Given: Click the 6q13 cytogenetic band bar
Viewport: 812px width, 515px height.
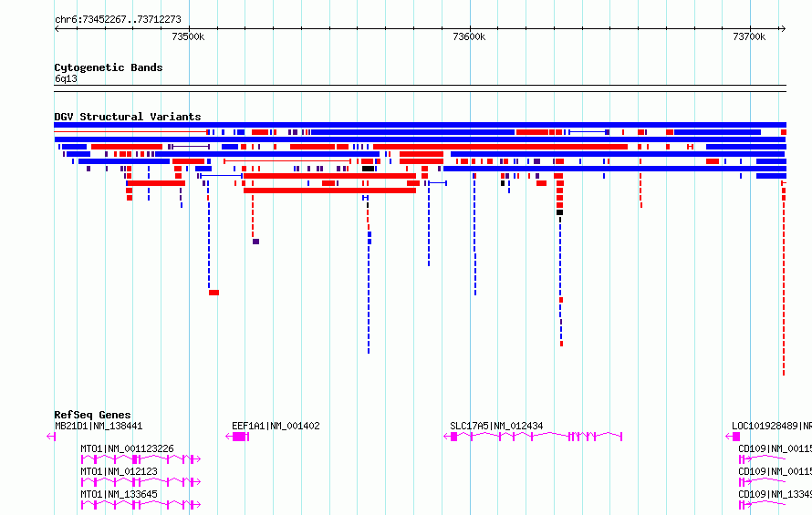Looking at the screenshot, I should coord(420,88).
